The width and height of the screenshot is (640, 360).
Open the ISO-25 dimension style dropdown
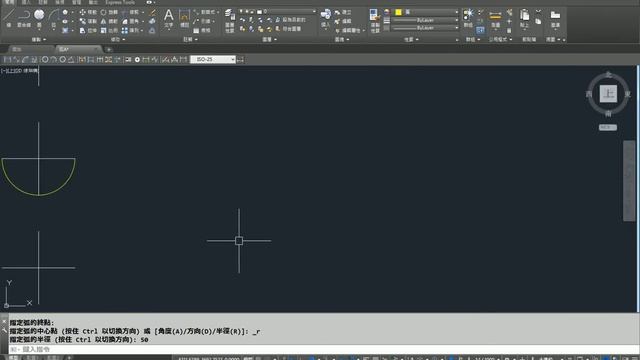pos(213,60)
